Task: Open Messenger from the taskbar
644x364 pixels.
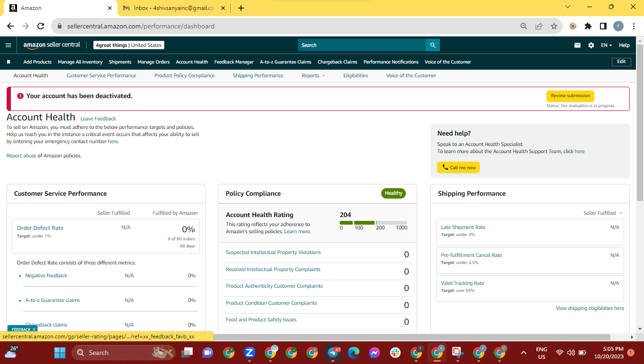Action: [375, 353]
